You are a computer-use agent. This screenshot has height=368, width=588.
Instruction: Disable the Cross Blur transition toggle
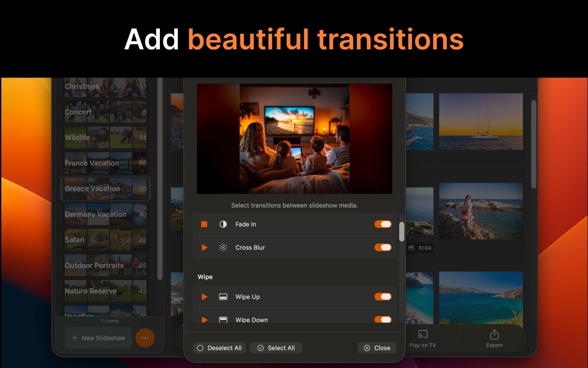pos(383,247)
